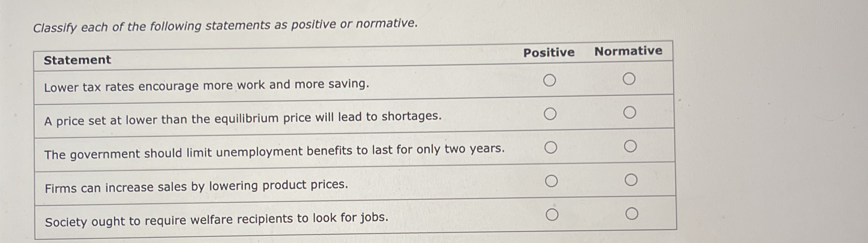Choose Positive for the unemployment benefits statement
Screen dimensions: 868x243
click(551, 146)
